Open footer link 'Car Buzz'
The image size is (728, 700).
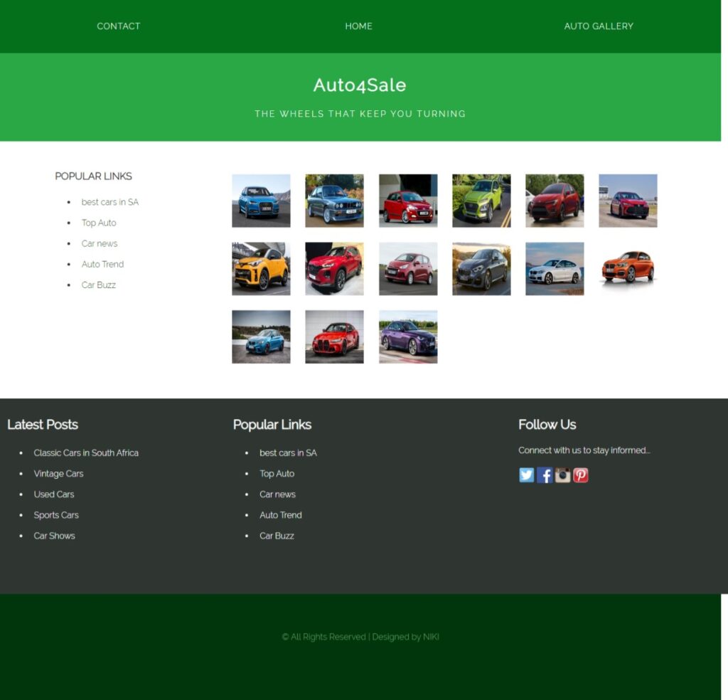coord(277,536)
